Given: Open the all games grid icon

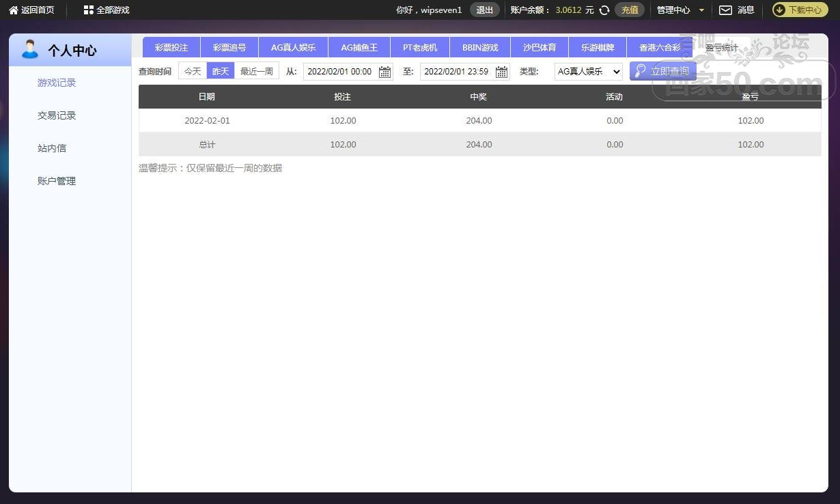Looking at the screenshot, I should pos(88,10).
